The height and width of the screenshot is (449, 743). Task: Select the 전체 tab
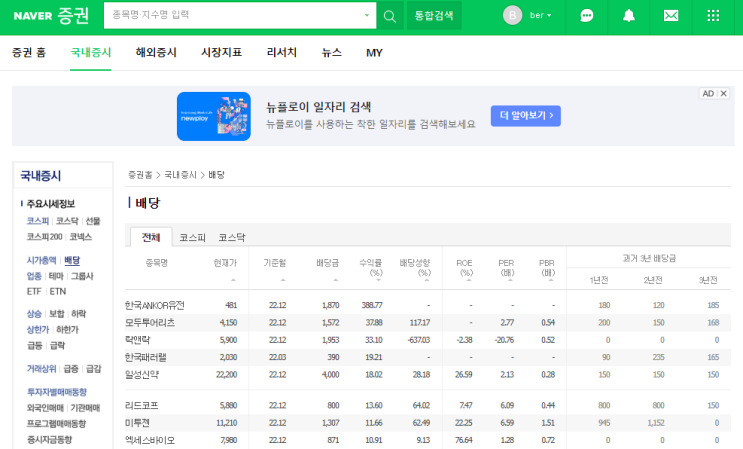point(151,237)
